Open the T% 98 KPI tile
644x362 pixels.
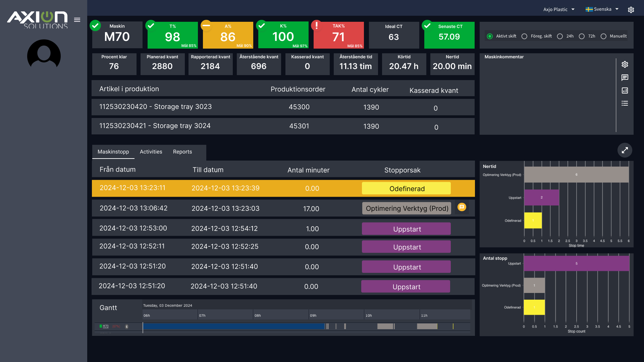pyautogui.click(x=173, y=35)
